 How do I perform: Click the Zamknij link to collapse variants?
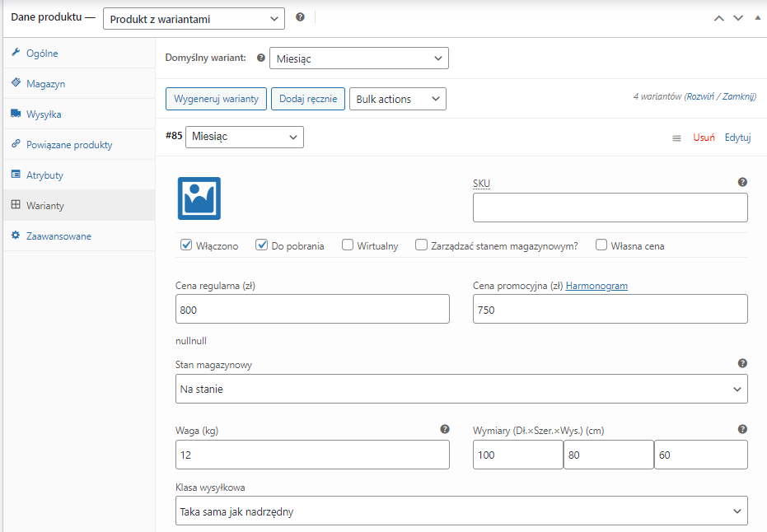click(738, 96)
